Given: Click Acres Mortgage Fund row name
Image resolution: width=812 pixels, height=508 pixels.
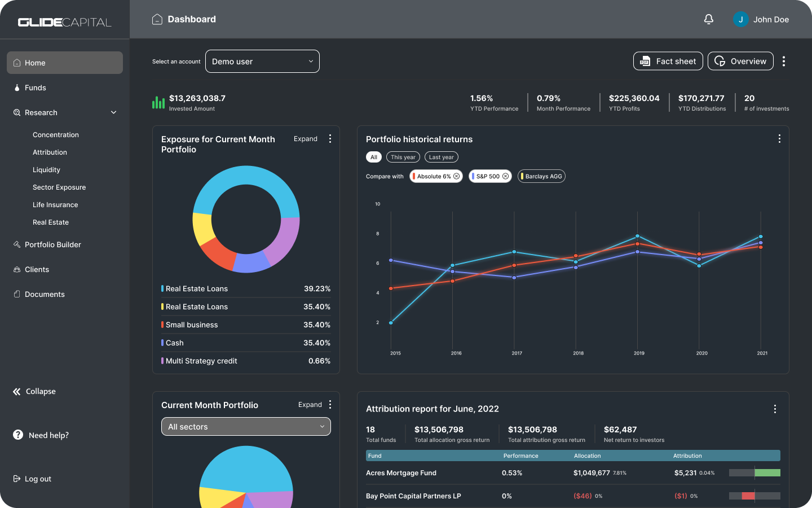Looking at the screenshot, I should 401,473.
